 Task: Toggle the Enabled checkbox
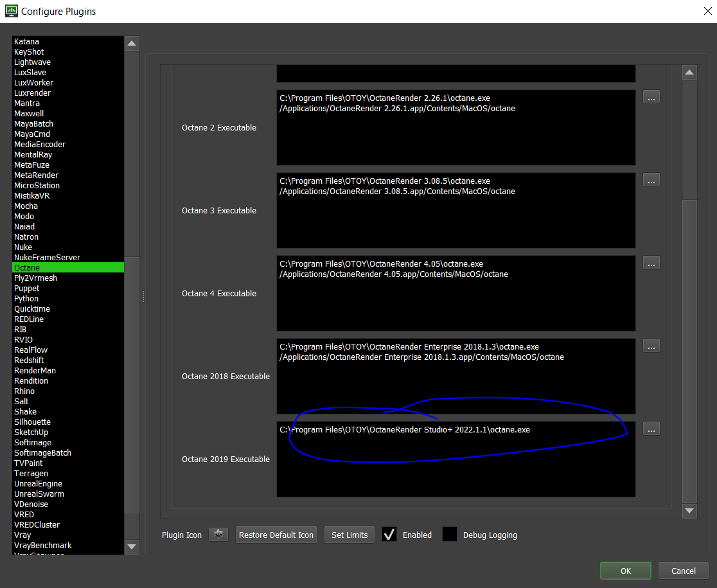(389, 535)
